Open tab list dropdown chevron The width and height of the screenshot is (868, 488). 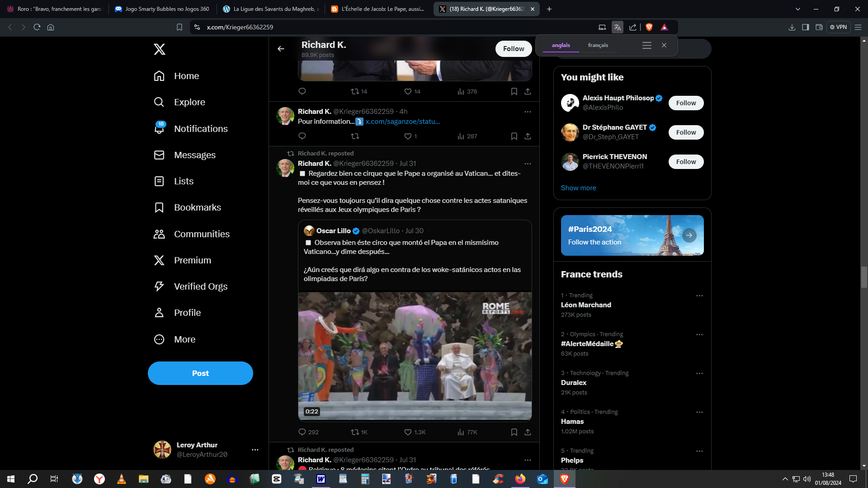point(797,9)
